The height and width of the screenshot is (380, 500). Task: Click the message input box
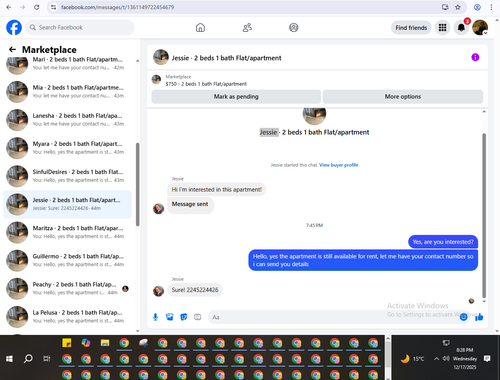click(333, 317)
